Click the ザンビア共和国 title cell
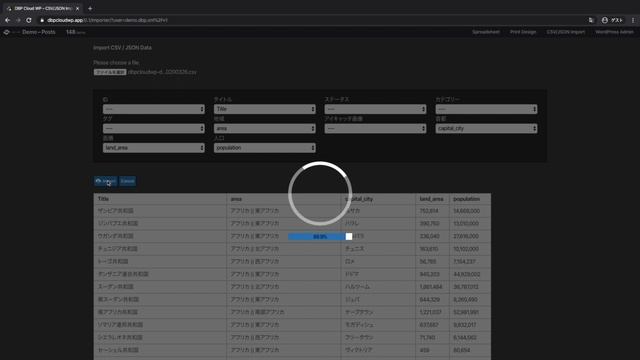This screenshot has height=360, width=640. coord(160,211)
